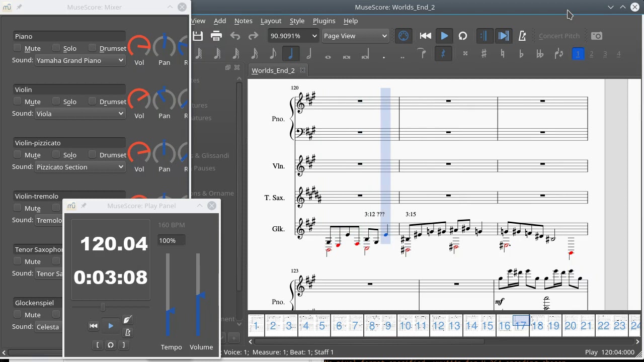Apply the sharp accidental

484,54
